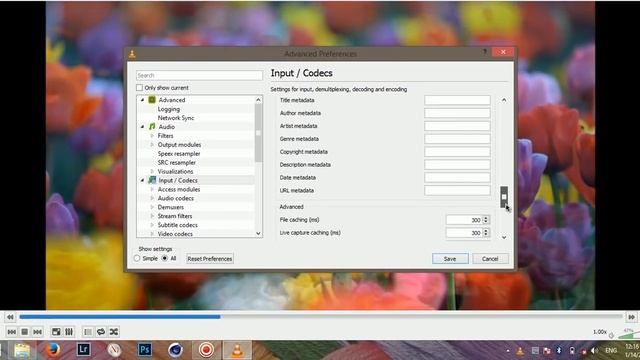Expand the Audio codecs tree node

pos(152,198)
